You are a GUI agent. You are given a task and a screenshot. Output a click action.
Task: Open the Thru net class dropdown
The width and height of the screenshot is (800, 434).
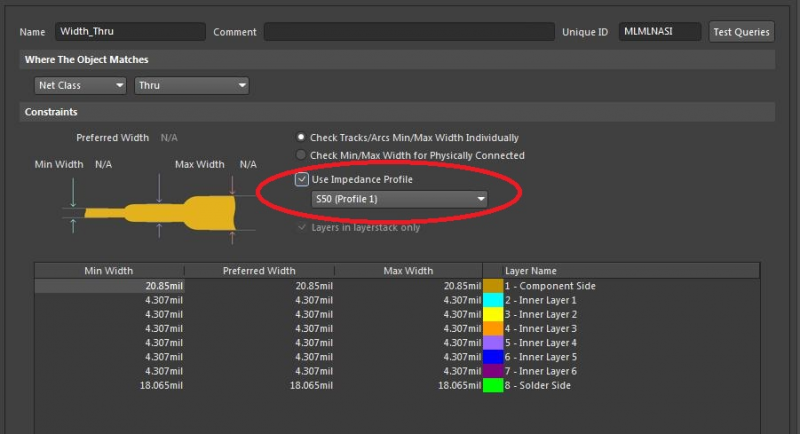point(191,85)
